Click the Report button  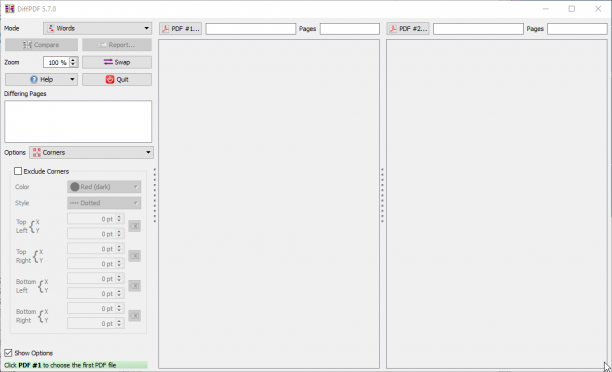[x=117, y=45]
